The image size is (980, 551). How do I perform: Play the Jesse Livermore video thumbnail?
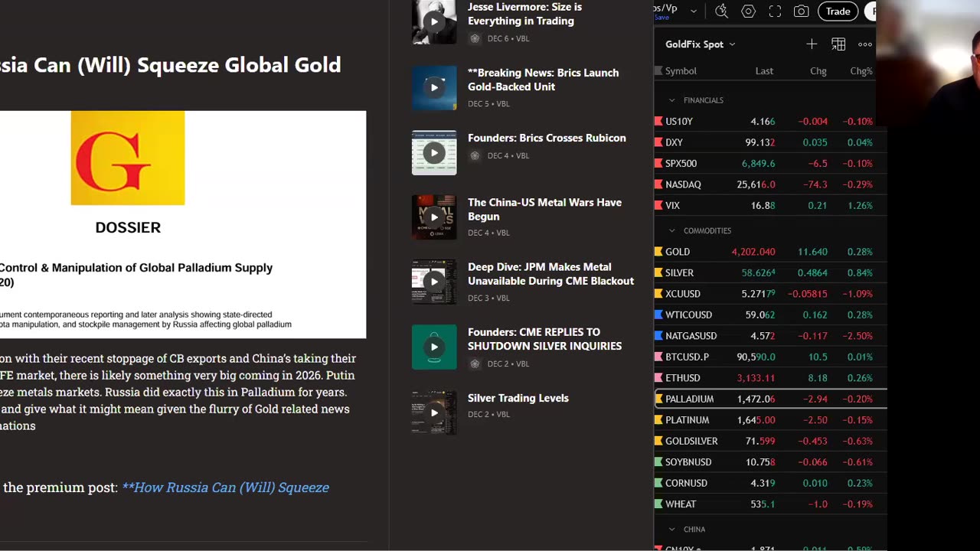pyautogui.click(x=434, y=21)
